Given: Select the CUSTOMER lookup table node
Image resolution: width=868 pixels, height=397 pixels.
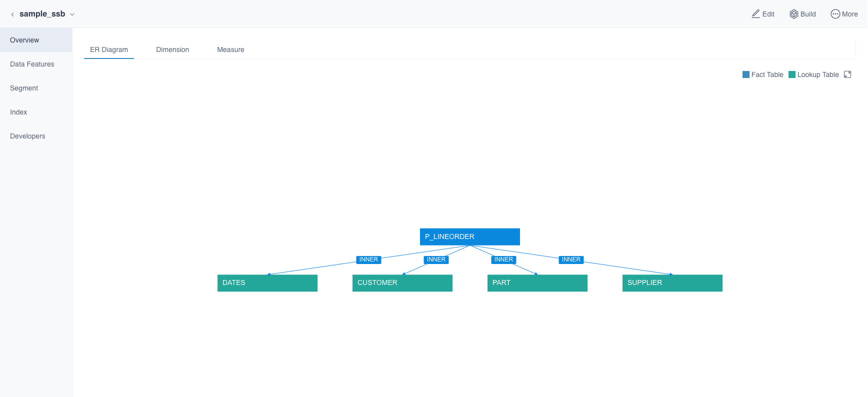Looking at the screenshot, I should point(402,282).
